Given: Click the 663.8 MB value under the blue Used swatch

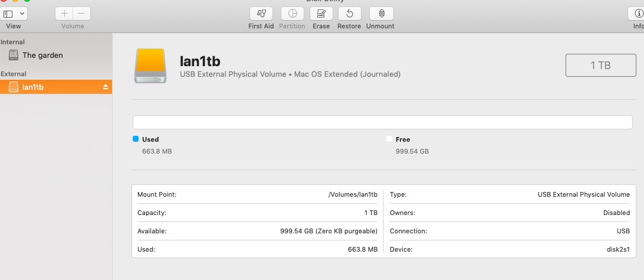Looking at the screenshot, I should tap(157, 151).
